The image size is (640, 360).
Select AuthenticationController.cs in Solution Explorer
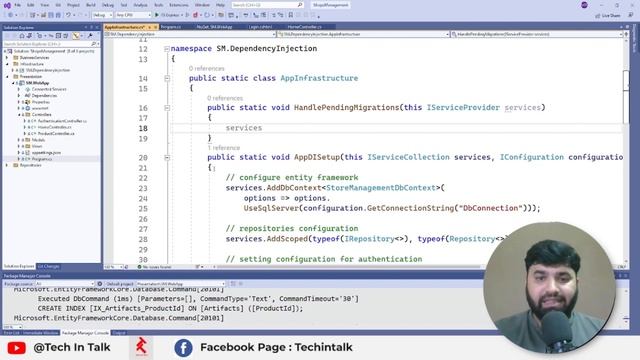[x=62, y=121]
